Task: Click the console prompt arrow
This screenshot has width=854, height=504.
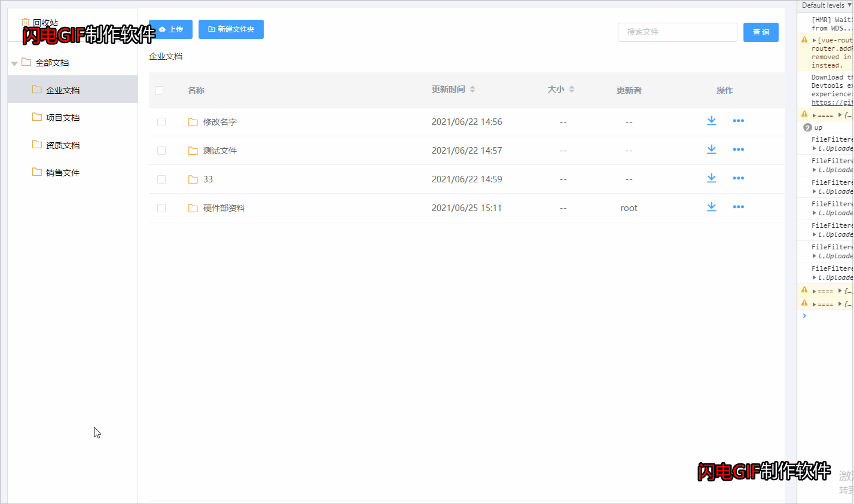Action: pos(804,316)
